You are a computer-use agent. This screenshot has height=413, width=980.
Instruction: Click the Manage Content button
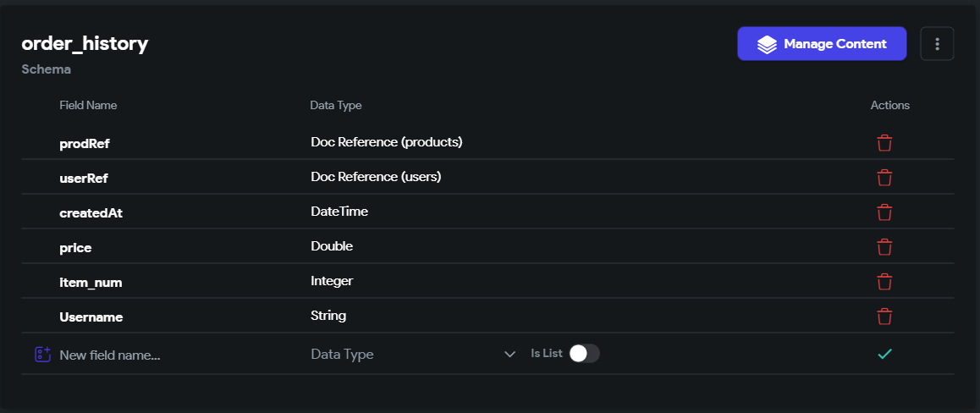point(822,44)
